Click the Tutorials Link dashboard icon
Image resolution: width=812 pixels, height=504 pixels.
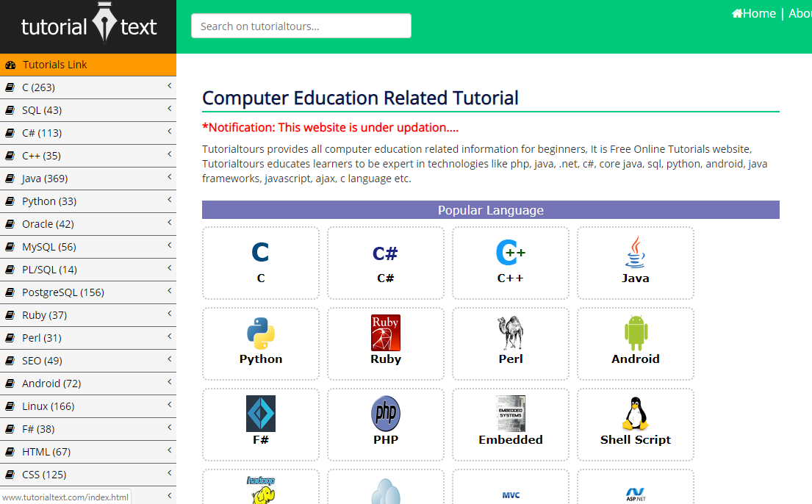pyautogui.click(x=10, y=65)
